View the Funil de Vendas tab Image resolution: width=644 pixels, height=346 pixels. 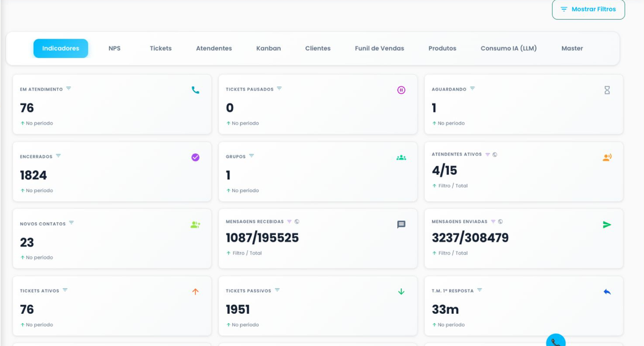coord(379,48)
